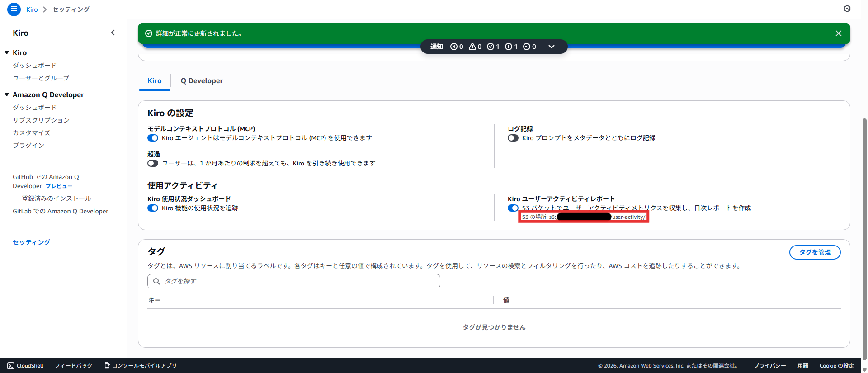Click フィードバック in the footer
The height and width of the screenshot is (373, 868).
coord(74,366)
